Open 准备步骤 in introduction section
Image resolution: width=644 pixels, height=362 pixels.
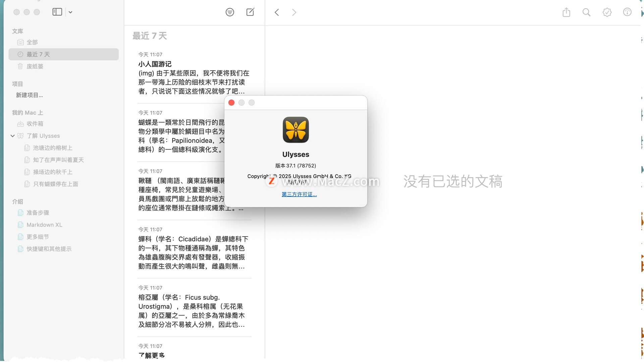pyautogui.click(x=38, y=213)
